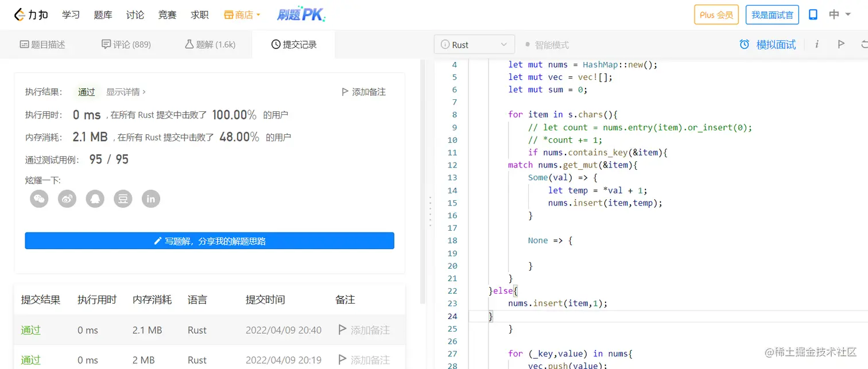Open 通过 submission from 2022/04/09 20:40
This screenshot has height=369, width=868.
31,330
